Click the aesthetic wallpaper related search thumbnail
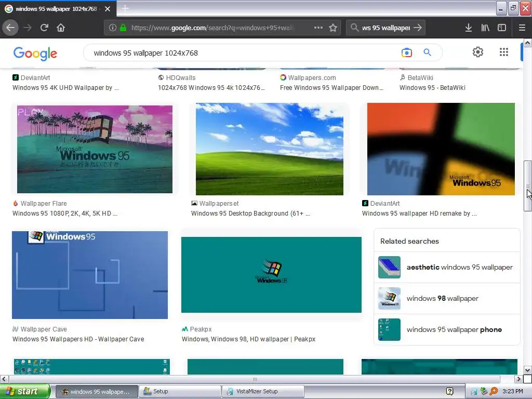This screenshot has width=532, height=399. coord(389,268)
